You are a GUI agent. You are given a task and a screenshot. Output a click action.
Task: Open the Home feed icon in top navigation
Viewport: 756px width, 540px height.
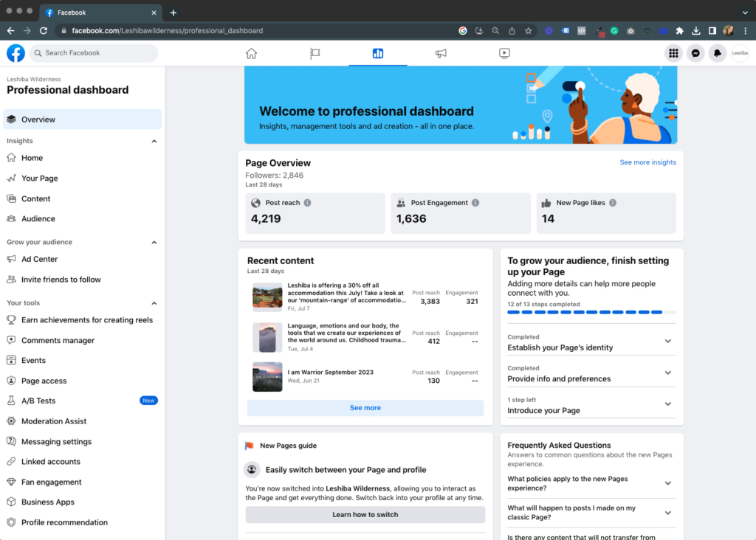[x=251, y=53]
